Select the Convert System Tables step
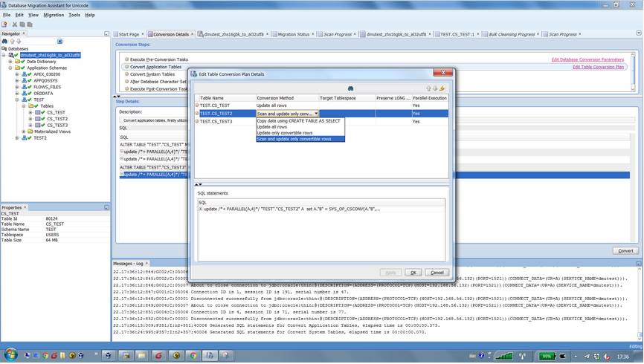644x364 pixels. pyautogui.click(x=152, y=75)
